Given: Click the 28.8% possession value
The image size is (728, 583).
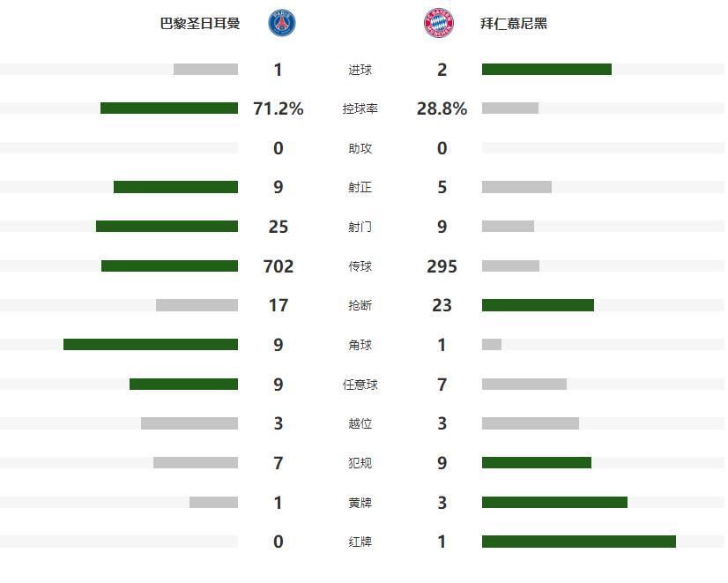Looking at the screenshot, I should (442, 108).
